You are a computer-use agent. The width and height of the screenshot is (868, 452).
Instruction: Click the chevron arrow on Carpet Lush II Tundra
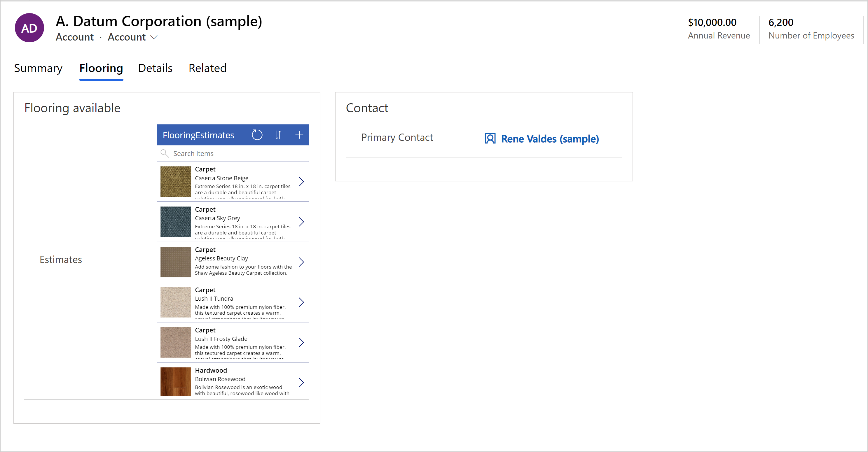tap(302, 301)
